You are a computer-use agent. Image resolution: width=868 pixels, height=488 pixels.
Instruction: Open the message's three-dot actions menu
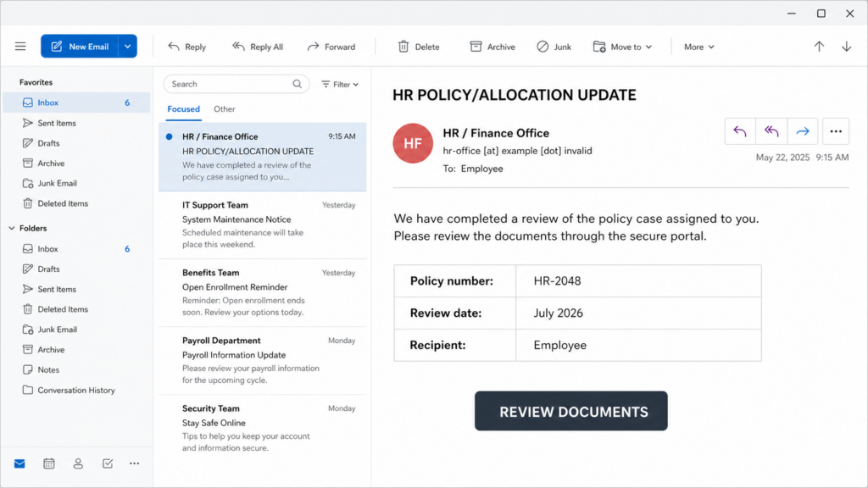[x=836, y=131]
